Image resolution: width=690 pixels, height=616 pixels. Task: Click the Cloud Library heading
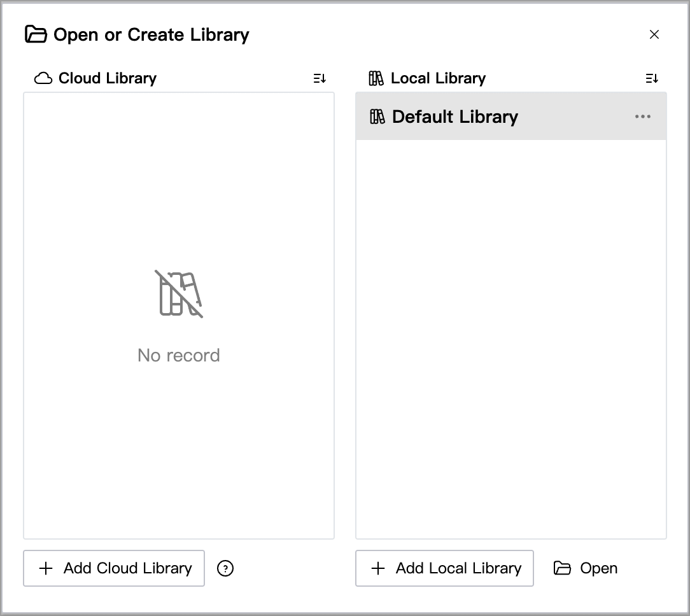coord(108,78)
